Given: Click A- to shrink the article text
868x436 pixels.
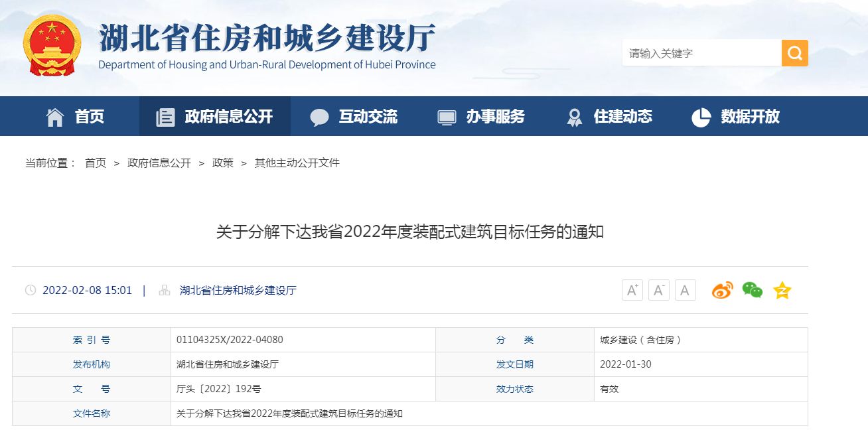Looking at the screenshot, I should tap(658, 290).
